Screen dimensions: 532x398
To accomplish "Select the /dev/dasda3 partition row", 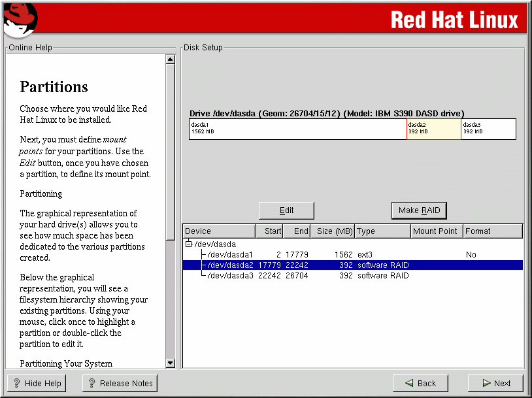I will 230,276.
